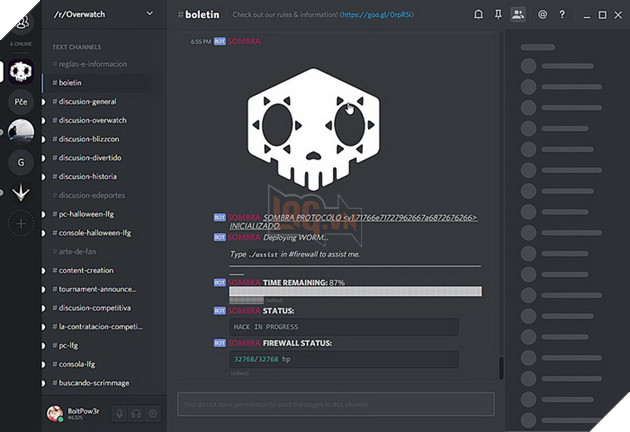Select the G server icon
630x432 pixels.
coord(21,162)
